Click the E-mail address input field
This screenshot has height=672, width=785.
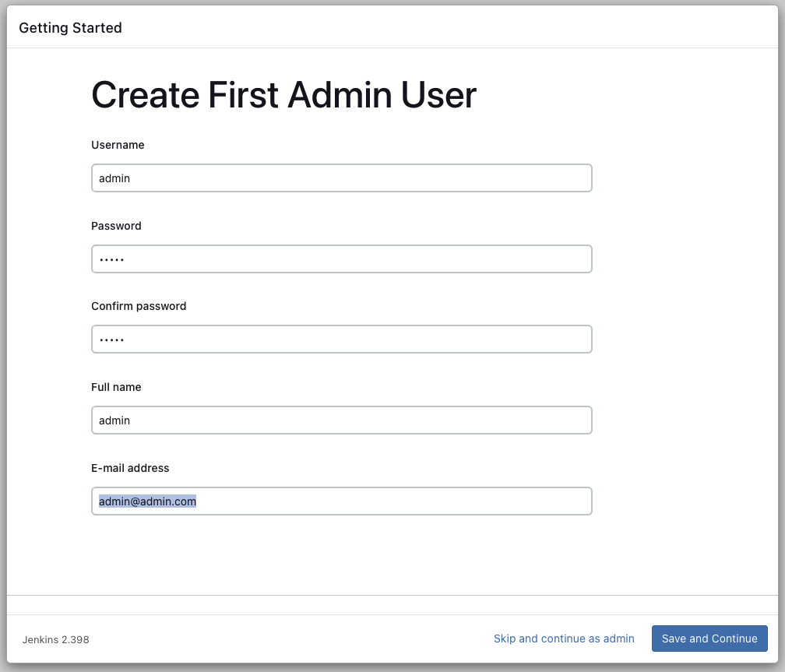click(341, 501)
